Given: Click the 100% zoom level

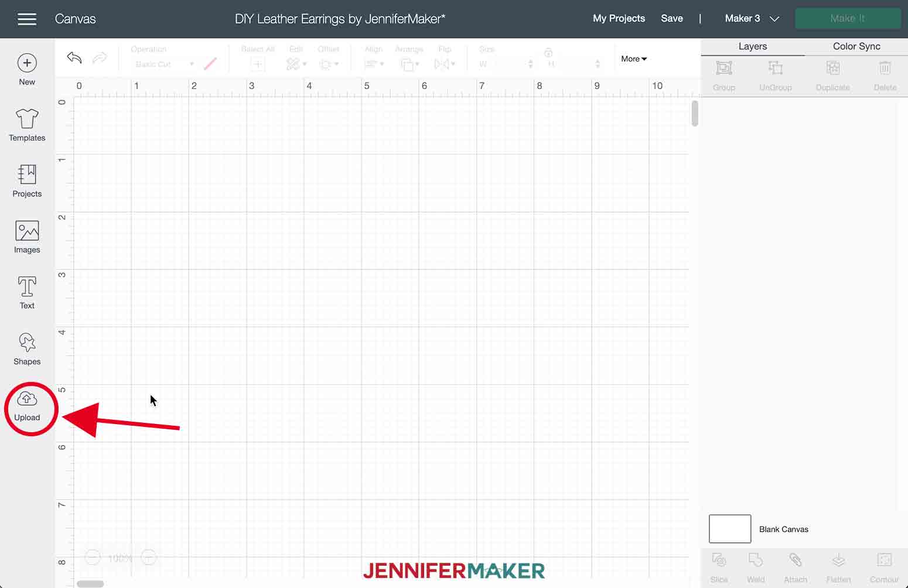Looking at the screenshot, I should pos(120,558).
